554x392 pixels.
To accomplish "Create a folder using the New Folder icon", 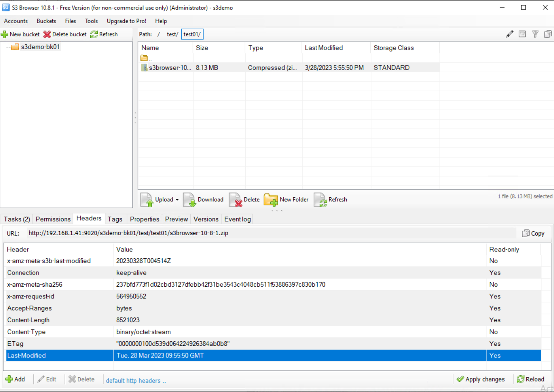I will point(271,200).
